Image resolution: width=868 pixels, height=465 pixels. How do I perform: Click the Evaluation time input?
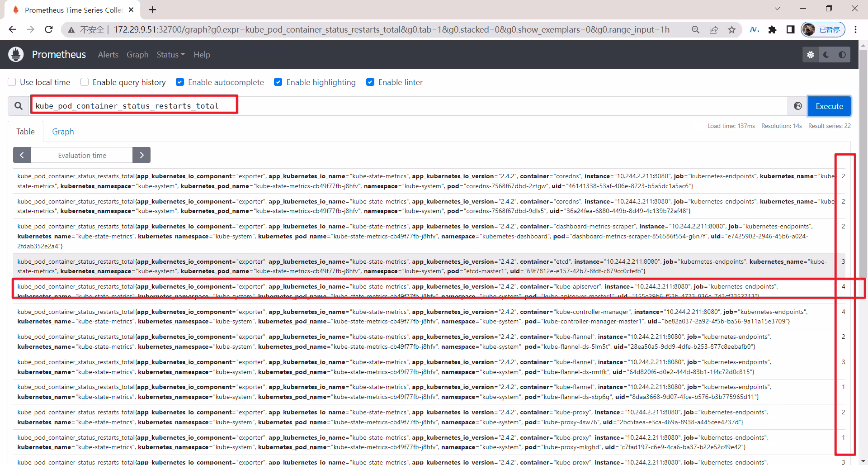(x=82, y=155)
